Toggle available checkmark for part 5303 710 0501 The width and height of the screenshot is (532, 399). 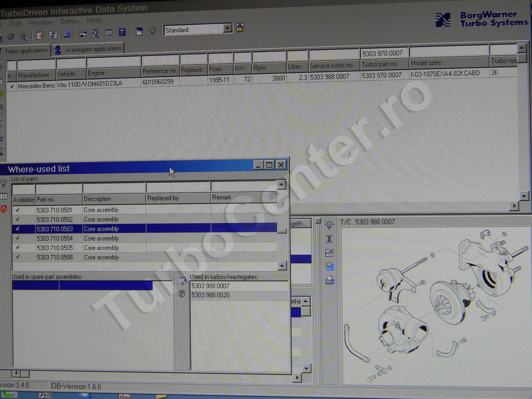click(x=17, y=210)
